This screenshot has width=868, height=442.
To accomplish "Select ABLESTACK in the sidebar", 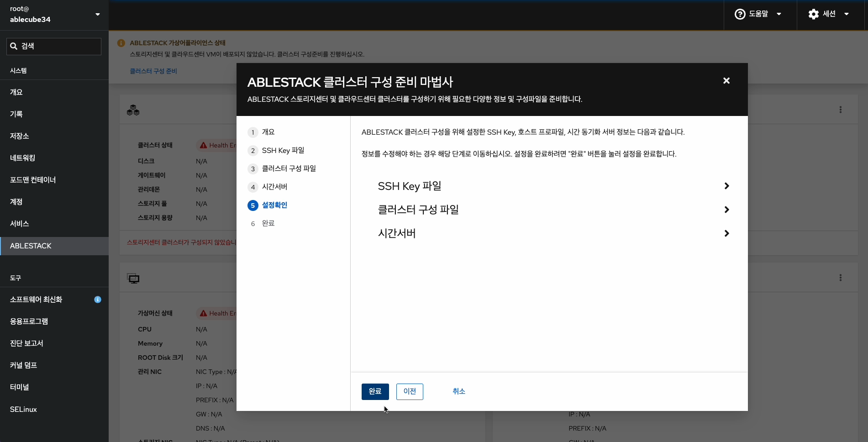I will click(x=54, y=246).
